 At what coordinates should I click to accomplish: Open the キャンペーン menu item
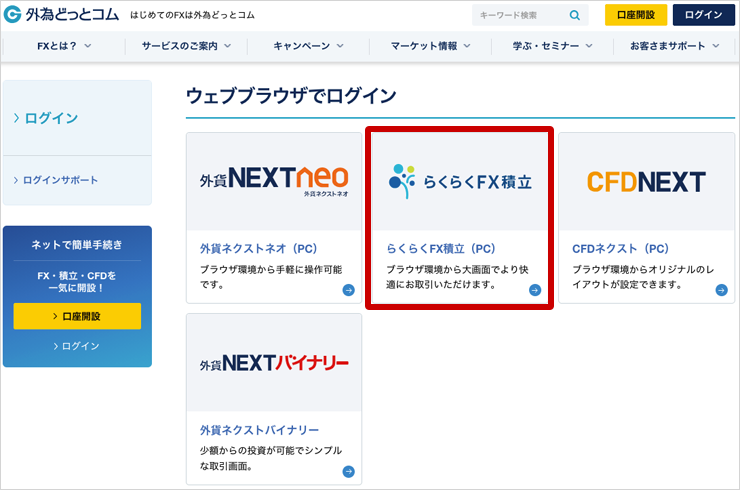309,46
